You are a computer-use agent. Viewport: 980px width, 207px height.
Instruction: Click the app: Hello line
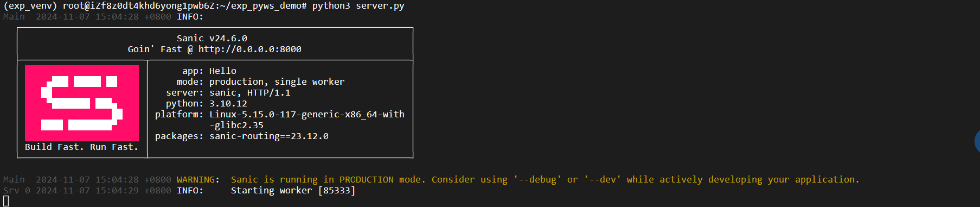pyautogui.click(x=209, y=71)
